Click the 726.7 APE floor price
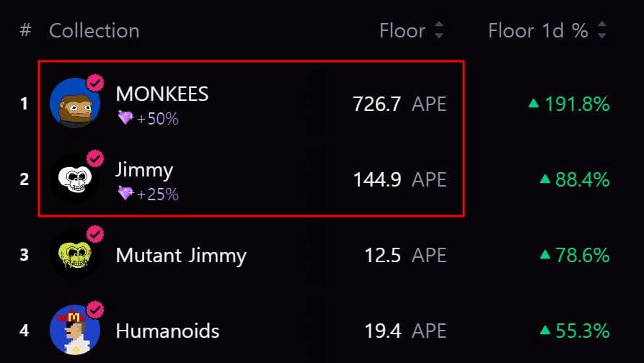The width and height of the screenshot is (644, 363). click(400, 104)
